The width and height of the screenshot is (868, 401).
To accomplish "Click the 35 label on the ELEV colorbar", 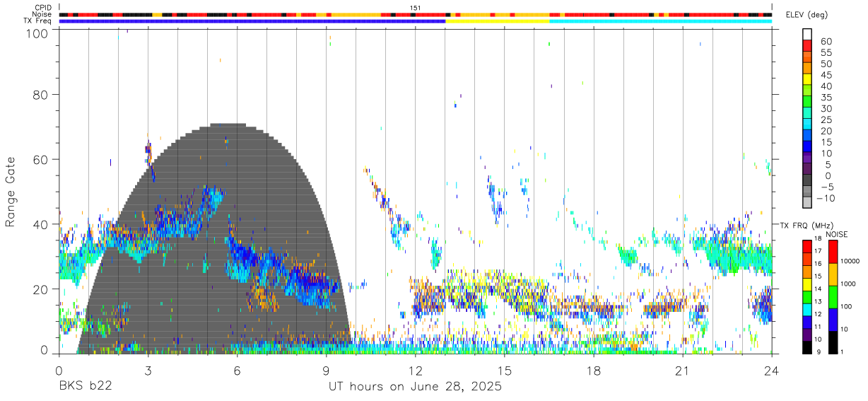I will point(825,98).
